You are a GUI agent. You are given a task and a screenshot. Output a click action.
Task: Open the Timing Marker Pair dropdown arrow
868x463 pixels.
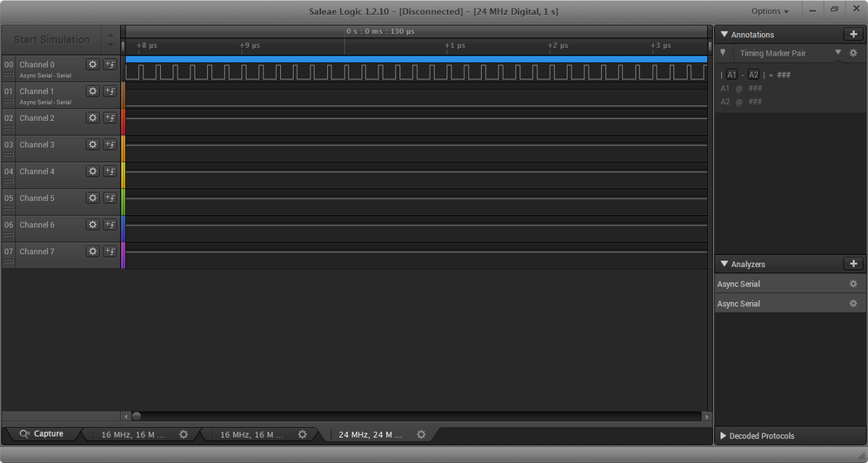[838, 52]
